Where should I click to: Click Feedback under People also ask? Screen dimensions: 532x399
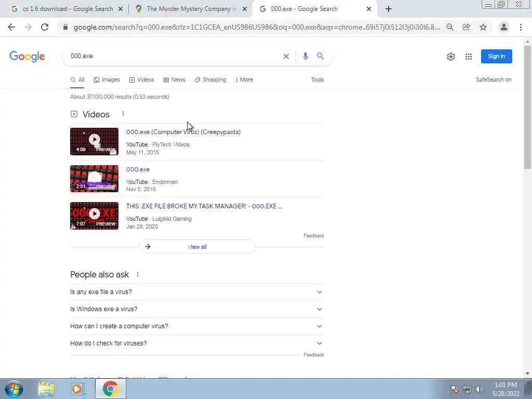point(314,354)
